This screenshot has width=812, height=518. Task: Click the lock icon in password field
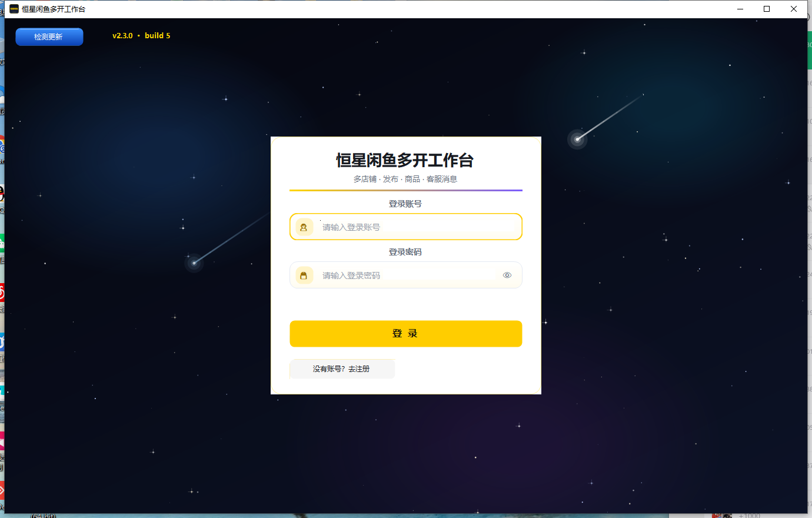point(304,275)
